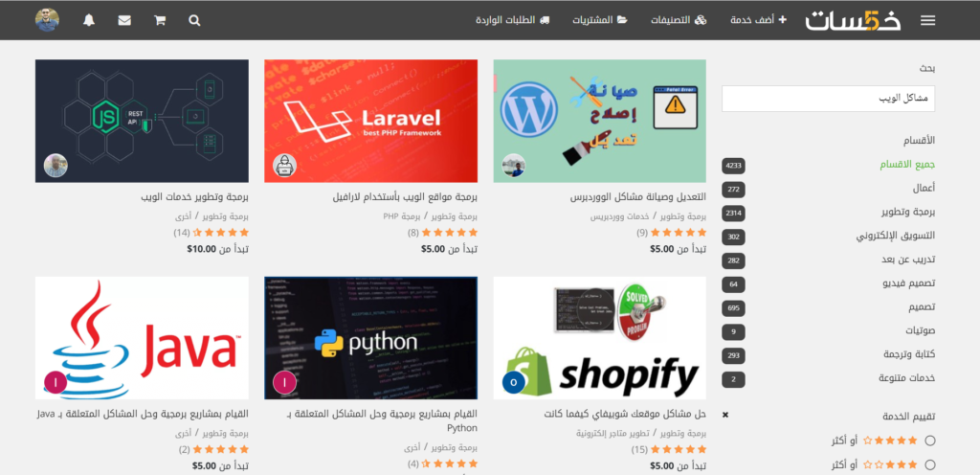Click seller avatar on Shopify service card
980x475 pixels.
pos(514,382)
